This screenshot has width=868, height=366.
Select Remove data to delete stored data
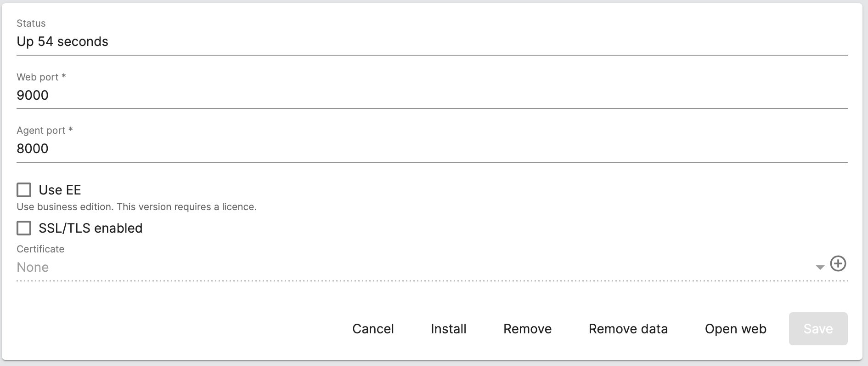click(x=628, y=329)
